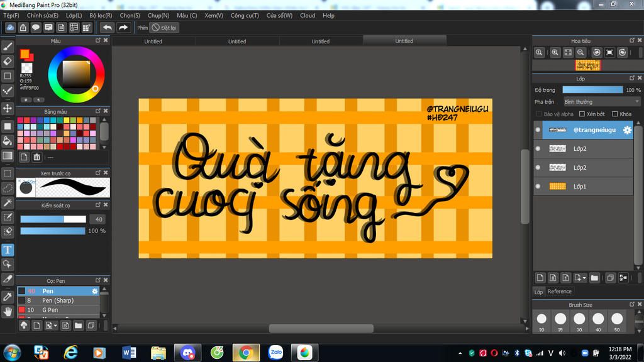Zoom in using the Hoa tiêu panel magnifier

(x=555, y=53)
